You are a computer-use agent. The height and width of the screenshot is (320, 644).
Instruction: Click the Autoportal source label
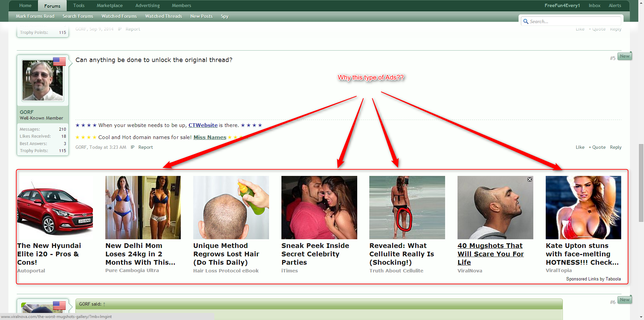31,271
